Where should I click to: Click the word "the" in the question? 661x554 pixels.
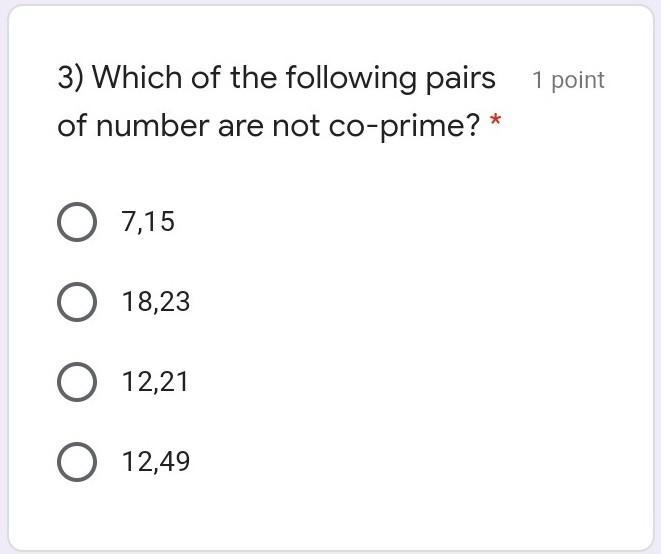pyautogui.click(x=251, y=78)
